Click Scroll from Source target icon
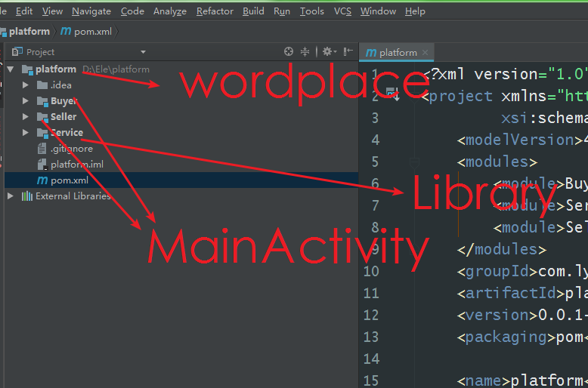 (289, 51)
